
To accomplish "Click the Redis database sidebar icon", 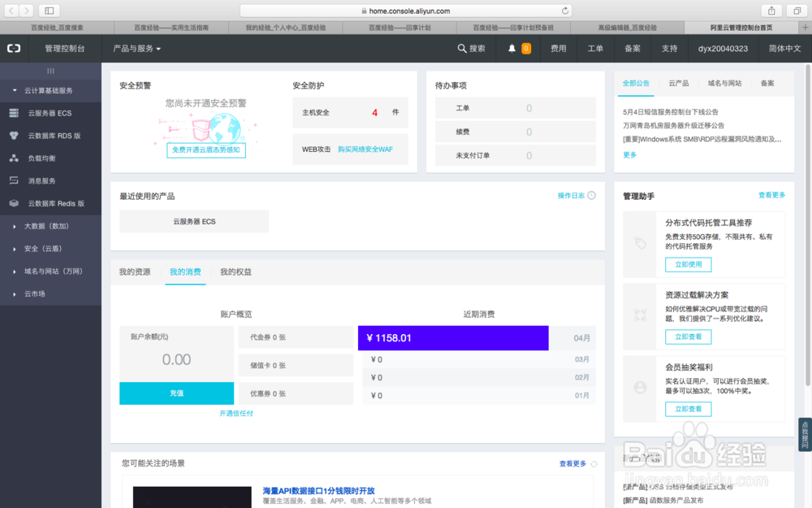I will coord(14,203).
